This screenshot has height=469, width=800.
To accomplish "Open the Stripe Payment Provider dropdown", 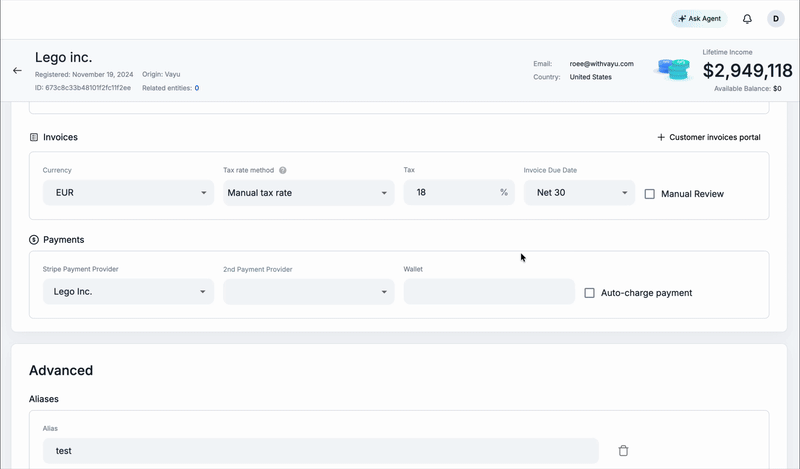I will pyautogui.click(x=128, y=291).
